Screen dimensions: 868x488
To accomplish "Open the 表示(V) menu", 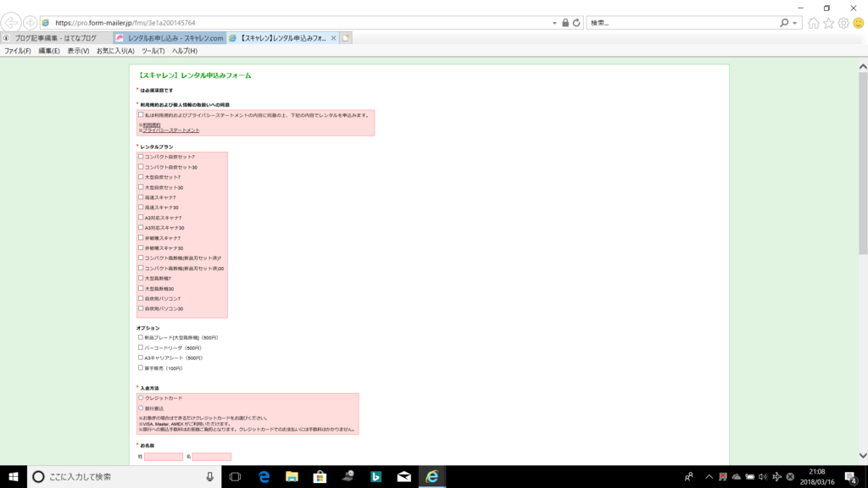I will [78, 51].
